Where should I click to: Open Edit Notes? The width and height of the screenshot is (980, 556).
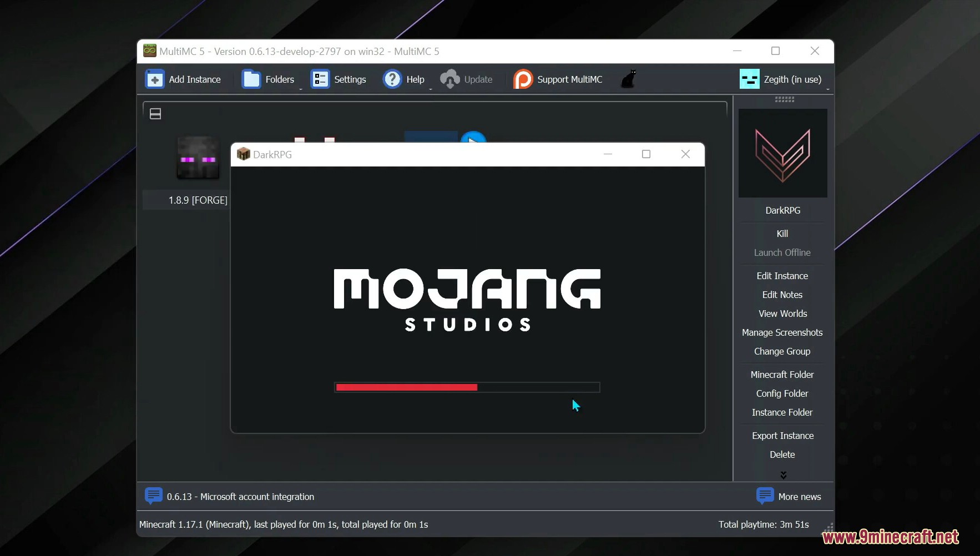(x=782, y=295)
